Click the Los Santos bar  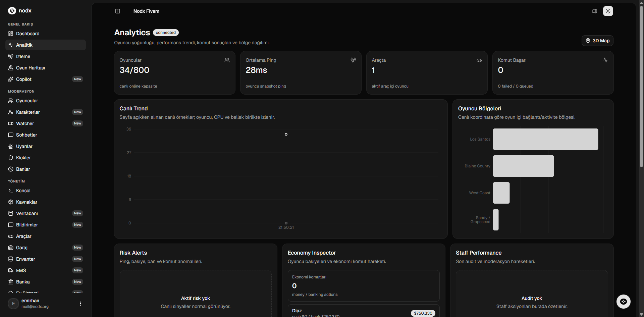click(545, 139)
